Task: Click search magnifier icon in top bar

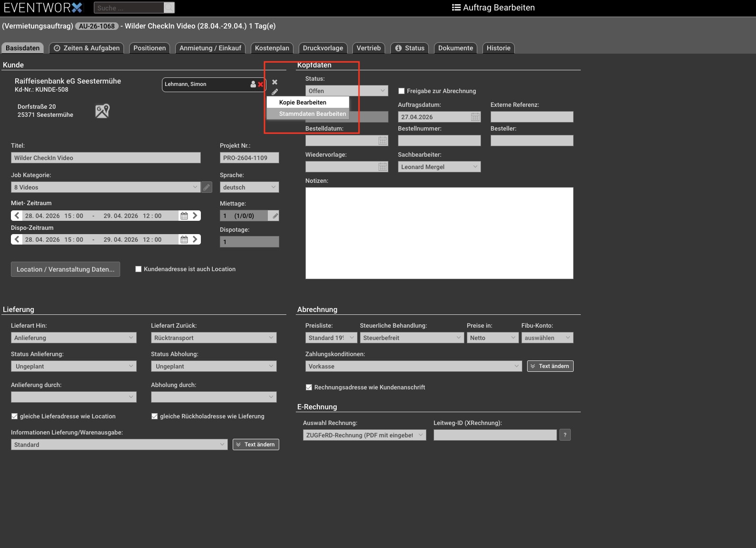Action: pos(169,8)
